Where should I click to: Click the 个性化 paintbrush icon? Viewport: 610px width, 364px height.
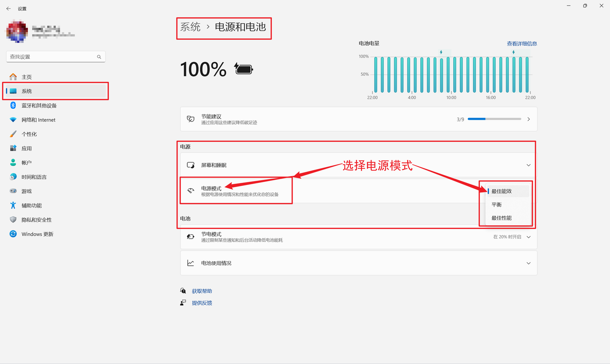pos(13,134)
